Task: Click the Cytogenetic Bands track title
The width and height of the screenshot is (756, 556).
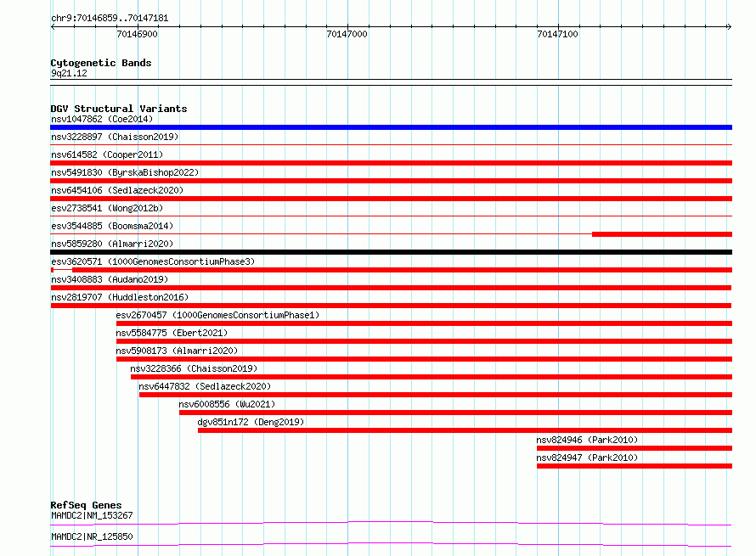Action: [x=101, y=63]
